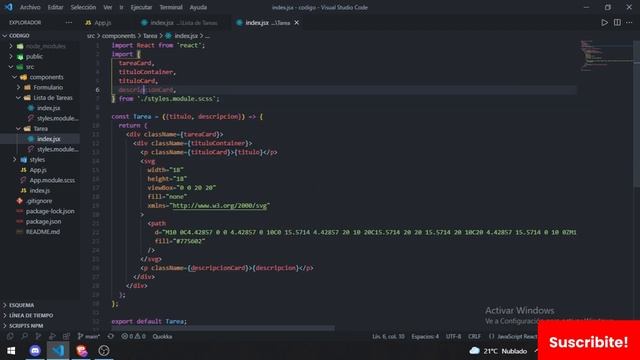Click the Lín. 6, col. cursor position

(388, 336)
